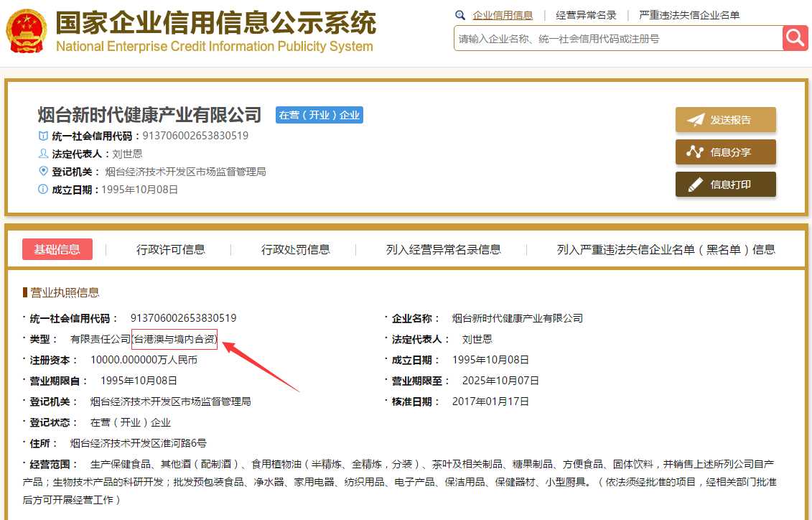Click the 发送报告 button
This screenshot has height=520, width=812.
coord(726,120)
